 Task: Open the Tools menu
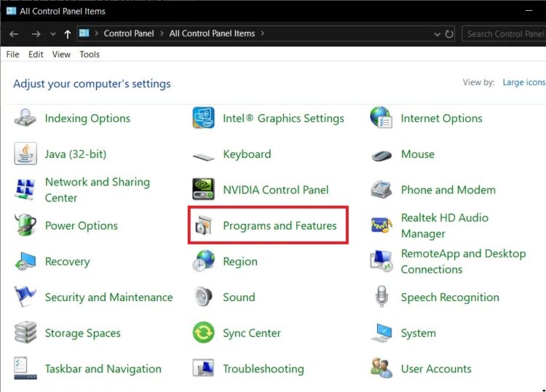[90, 55]
